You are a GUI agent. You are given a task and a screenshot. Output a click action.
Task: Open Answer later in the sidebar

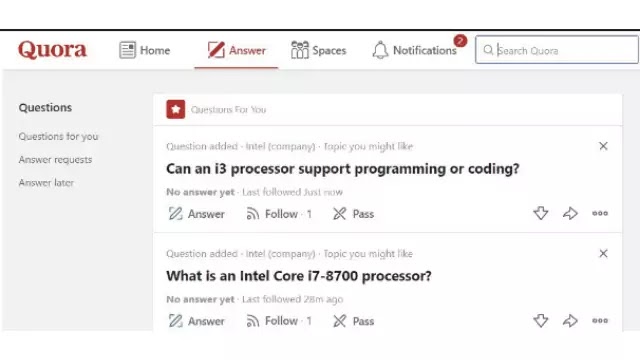tap(46, 183)
